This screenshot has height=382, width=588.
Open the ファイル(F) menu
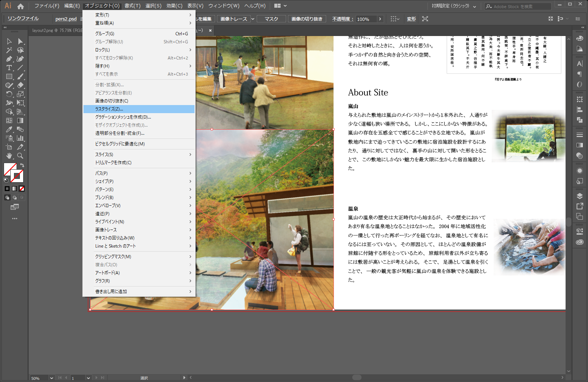(x=47, y=6)
